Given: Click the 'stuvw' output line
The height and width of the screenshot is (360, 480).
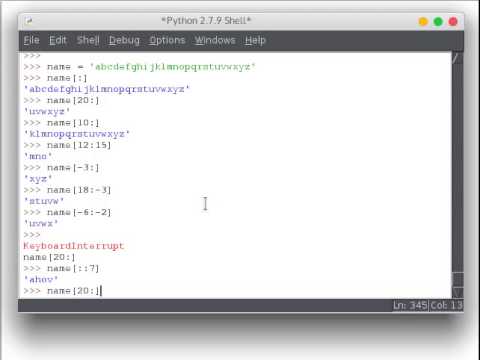Looking at the screenshot, I should tap(44, 201).
